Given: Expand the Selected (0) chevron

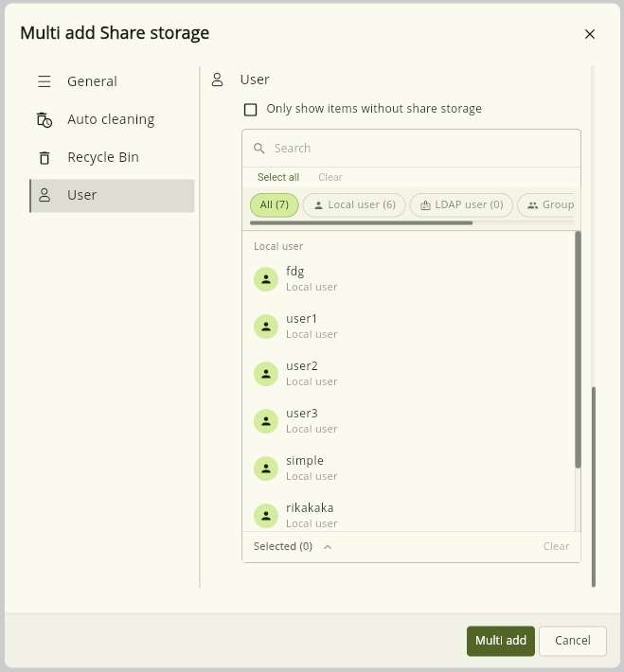Looking at the screenshot, I should (x=328, y=547).
